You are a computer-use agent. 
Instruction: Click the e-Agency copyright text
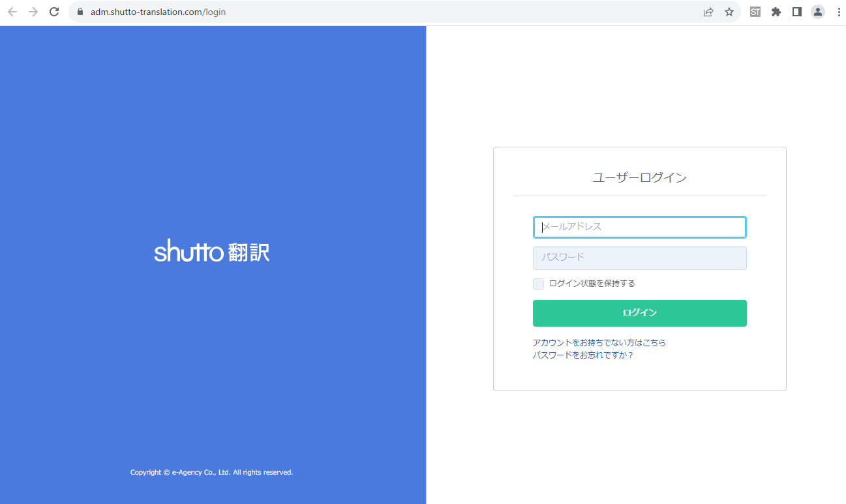point(211,472)
